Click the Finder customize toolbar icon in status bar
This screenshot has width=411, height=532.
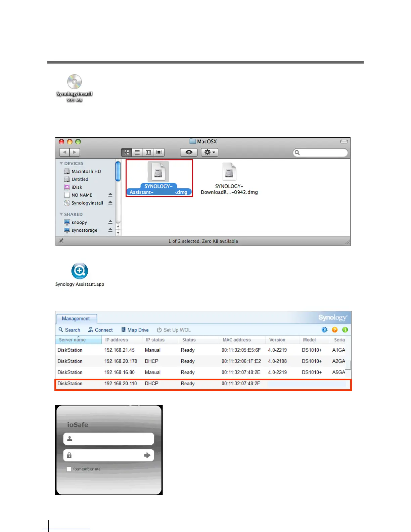[x=61, y=241]
